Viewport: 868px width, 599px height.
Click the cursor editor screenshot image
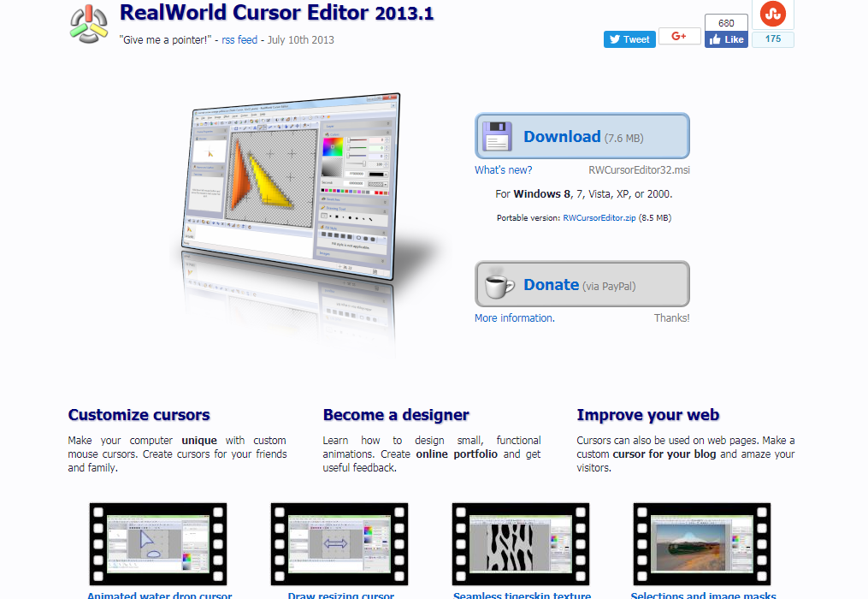click(x=291, y=187)
